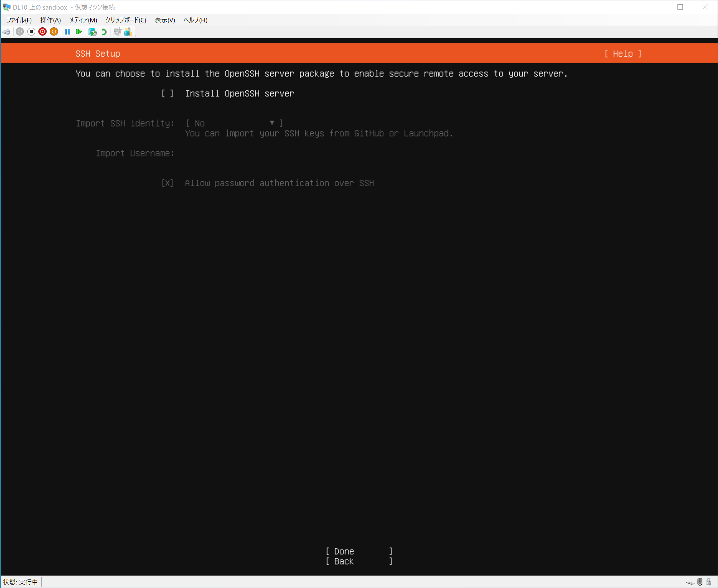Click the green Reset VM icon
The width and height of the screenshot is (718, 588).
[79, 32]
